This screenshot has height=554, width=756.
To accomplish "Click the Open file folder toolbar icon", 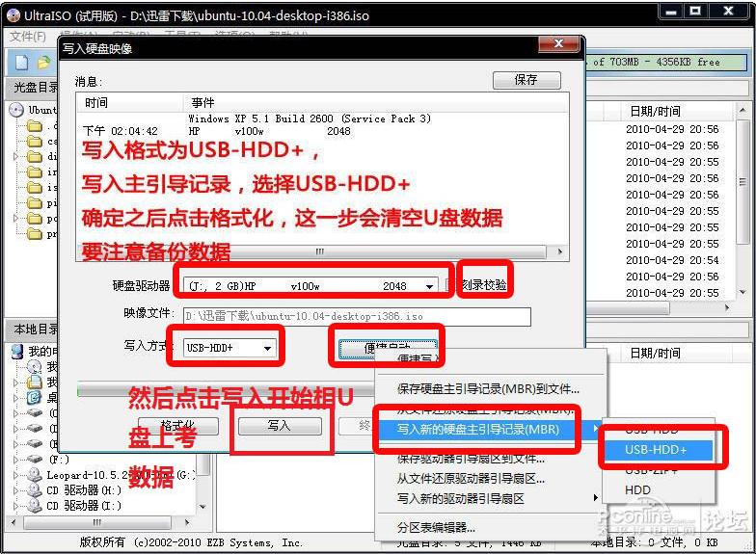I will click(x=43, y=62).
